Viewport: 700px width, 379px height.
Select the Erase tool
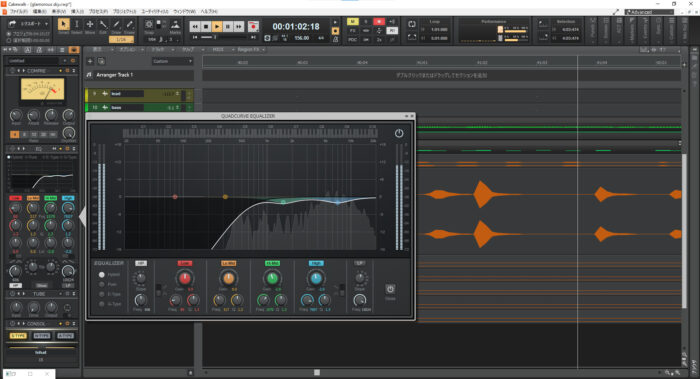point(129,24)
